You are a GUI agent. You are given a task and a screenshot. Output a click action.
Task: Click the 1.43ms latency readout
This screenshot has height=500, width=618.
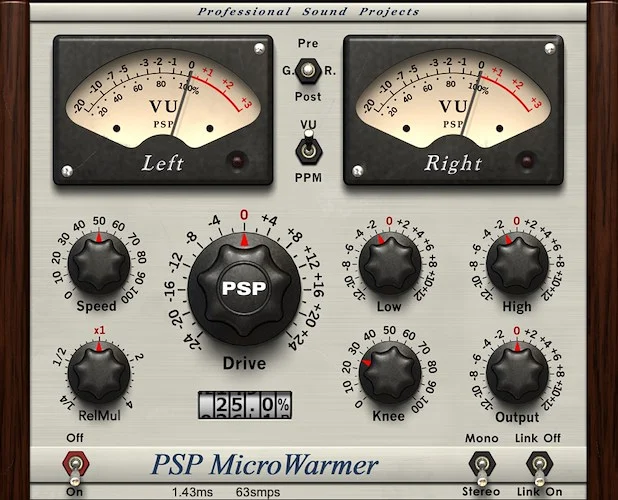click(192, 492)
